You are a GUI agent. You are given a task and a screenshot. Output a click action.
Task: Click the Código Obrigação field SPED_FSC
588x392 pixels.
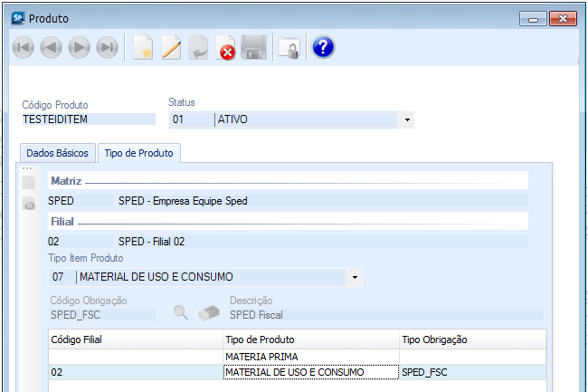(x=103, y=315)
